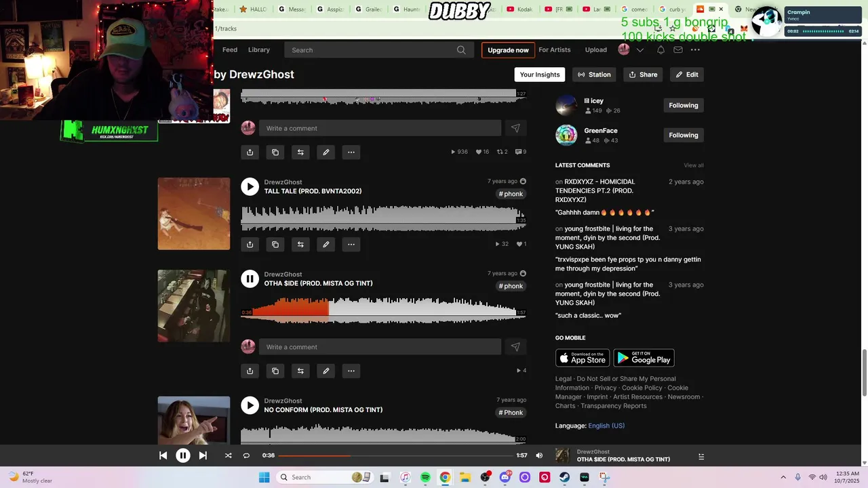Copy link icon under the top track
This screenshot has height=488, width=868.
click(x=275, y=152)
